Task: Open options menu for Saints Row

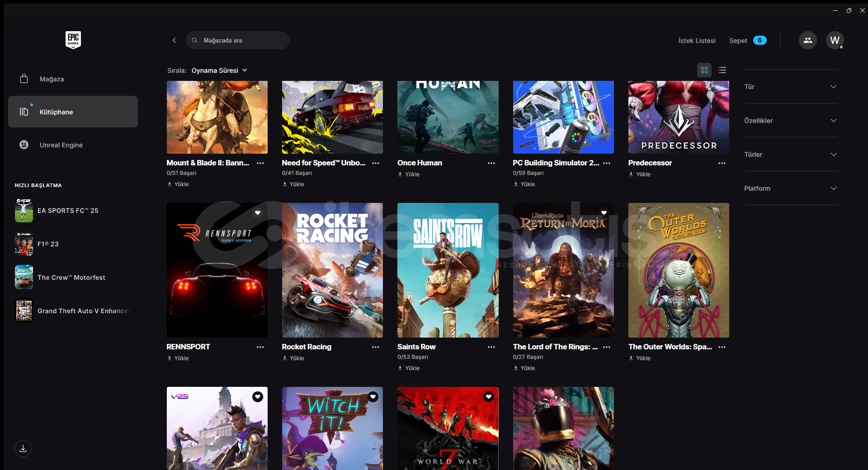Action: tap(491, 347)
